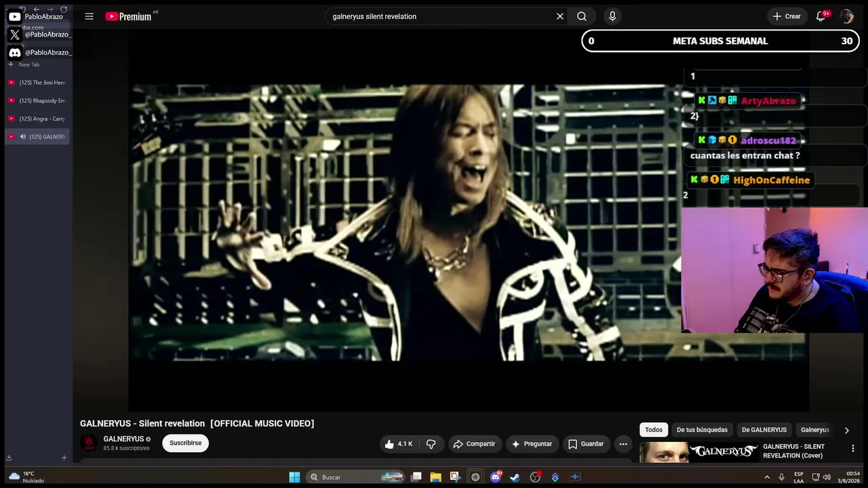Select the 'De tus búsquedas' chip

702,430
